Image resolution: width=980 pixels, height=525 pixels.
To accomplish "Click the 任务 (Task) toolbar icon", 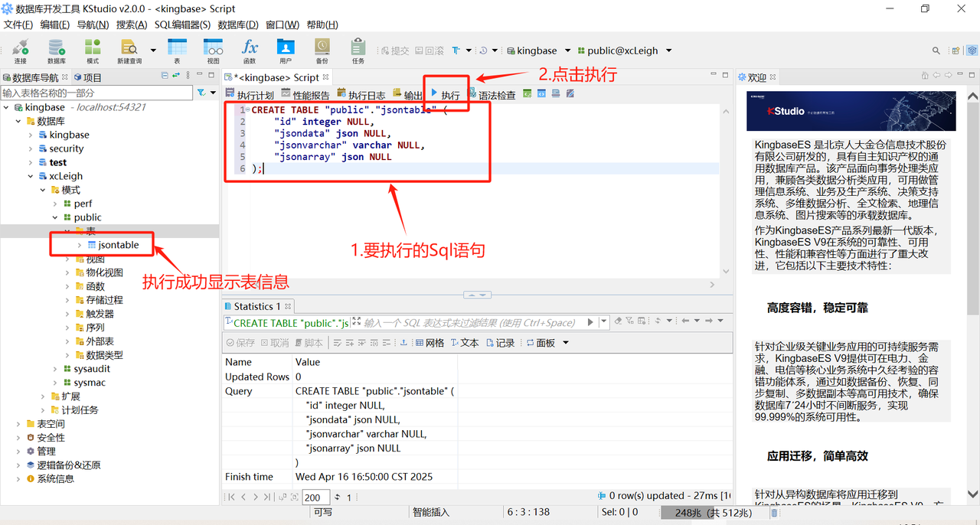I will point(358,51).
